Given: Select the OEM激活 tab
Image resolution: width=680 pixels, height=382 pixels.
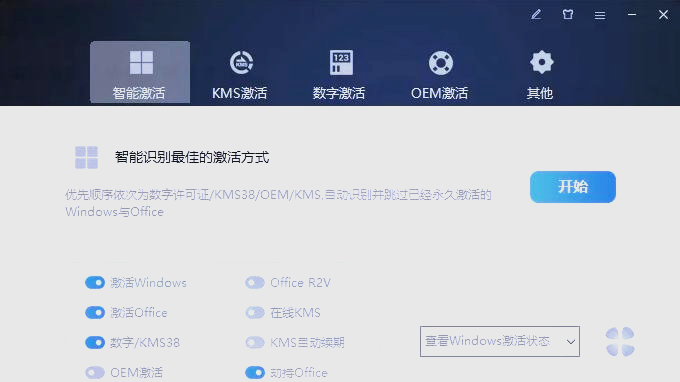Looking at the screenshot, I should tap(440, 75).
